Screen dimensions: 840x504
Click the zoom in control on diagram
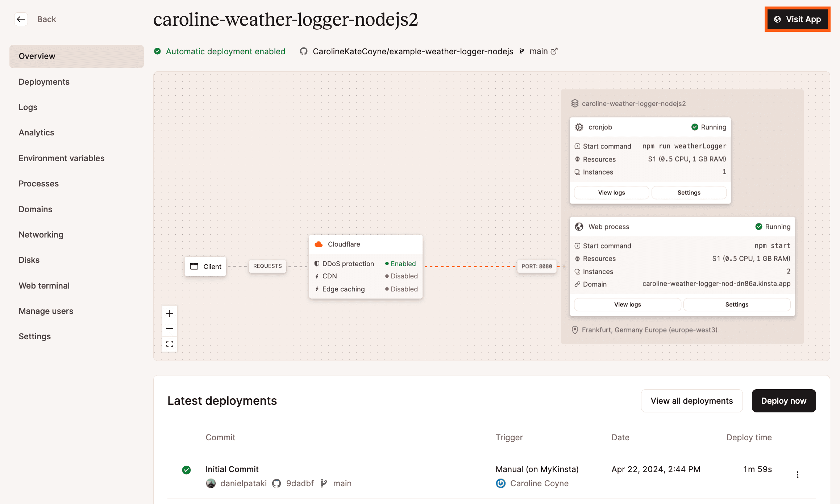point(170,313)
